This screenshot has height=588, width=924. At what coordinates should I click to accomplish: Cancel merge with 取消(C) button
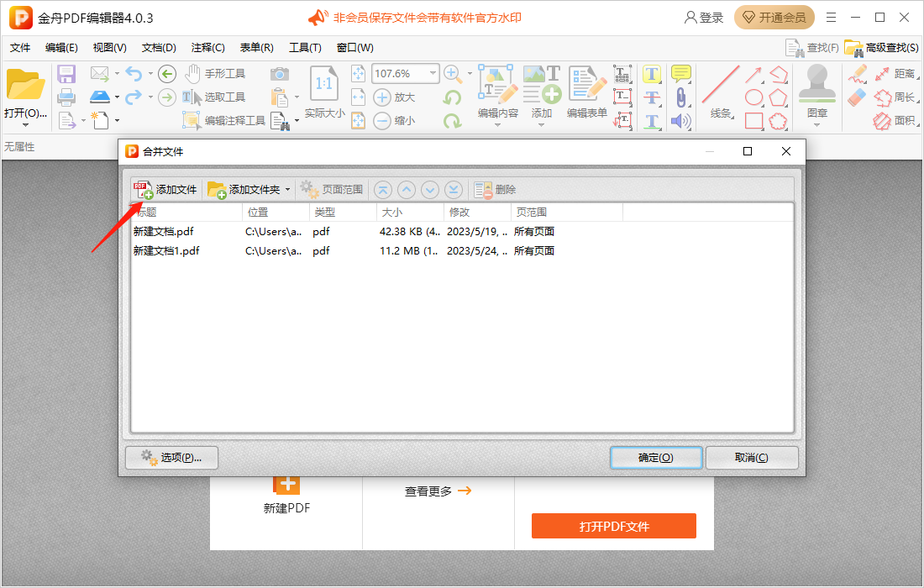tap(752, 458)
